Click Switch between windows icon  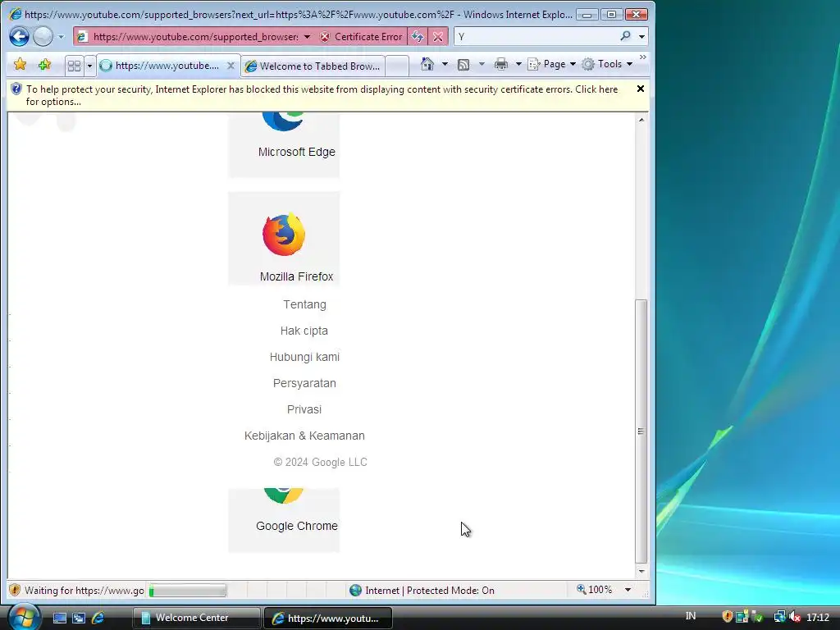point(79,619)
